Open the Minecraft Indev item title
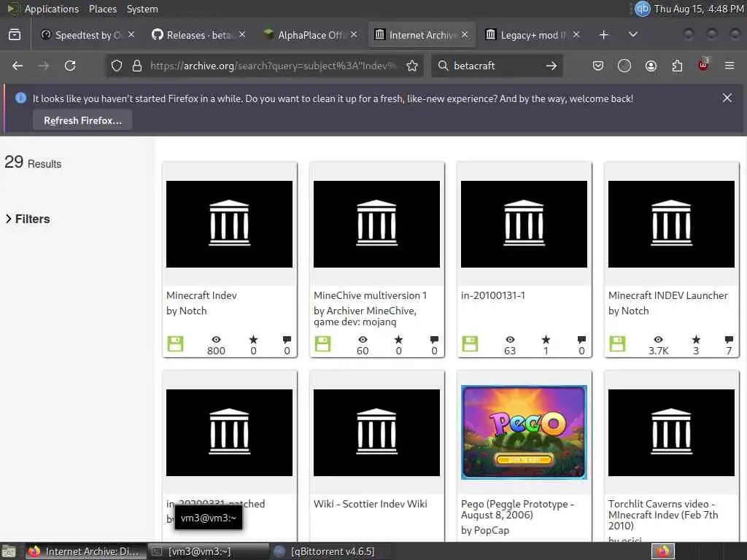747x560 pixels. click(x=201, y=295)
